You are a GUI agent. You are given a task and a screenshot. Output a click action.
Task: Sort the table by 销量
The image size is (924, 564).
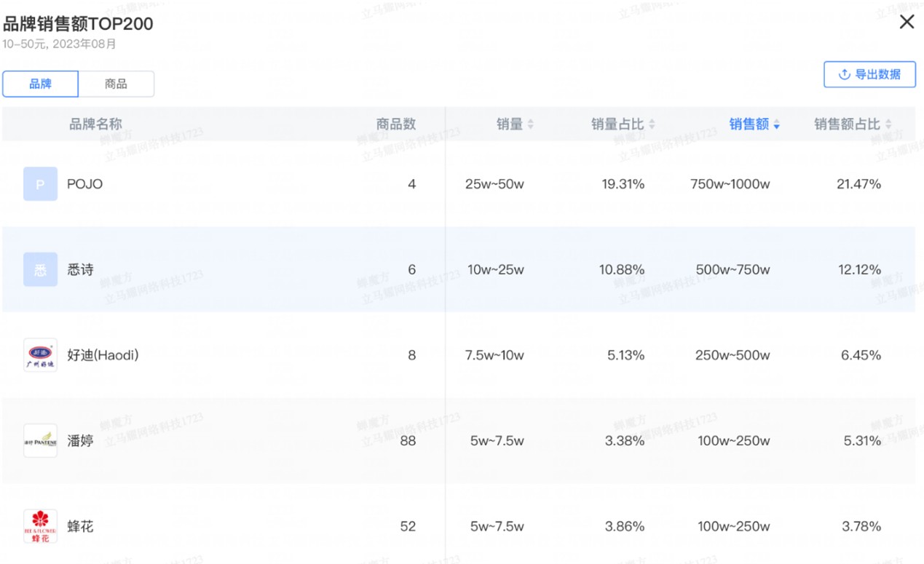515,124
